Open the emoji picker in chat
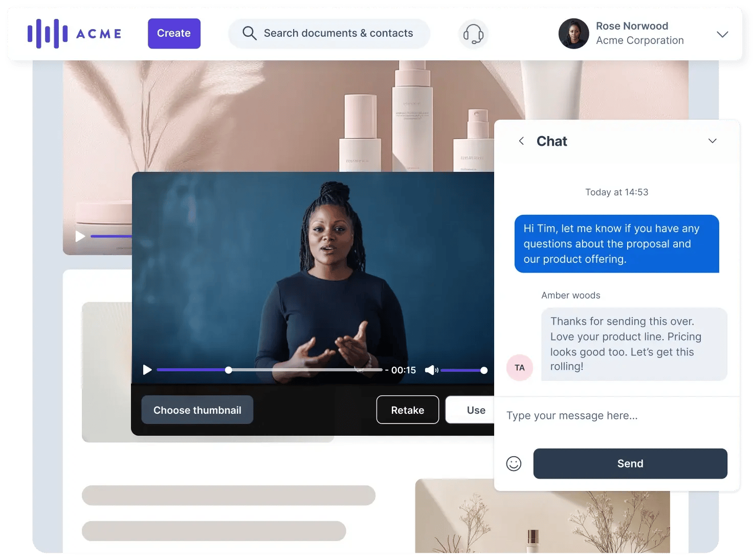The width and height of the screenshot is (753, 560). coord(514,464)
